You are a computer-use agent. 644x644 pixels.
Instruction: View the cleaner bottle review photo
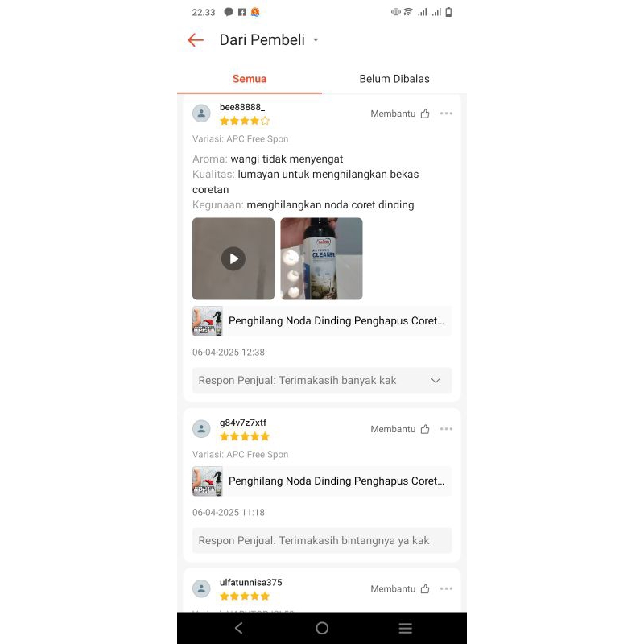tap(321, 258)
